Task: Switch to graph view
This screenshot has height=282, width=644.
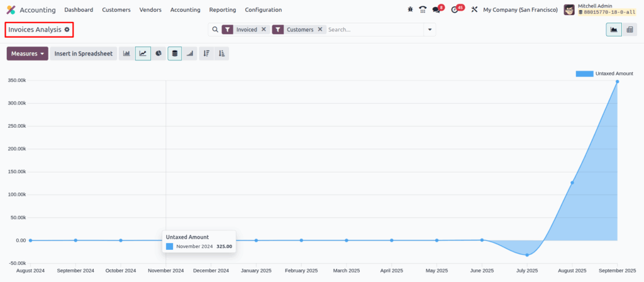Action: click(614, 30)
